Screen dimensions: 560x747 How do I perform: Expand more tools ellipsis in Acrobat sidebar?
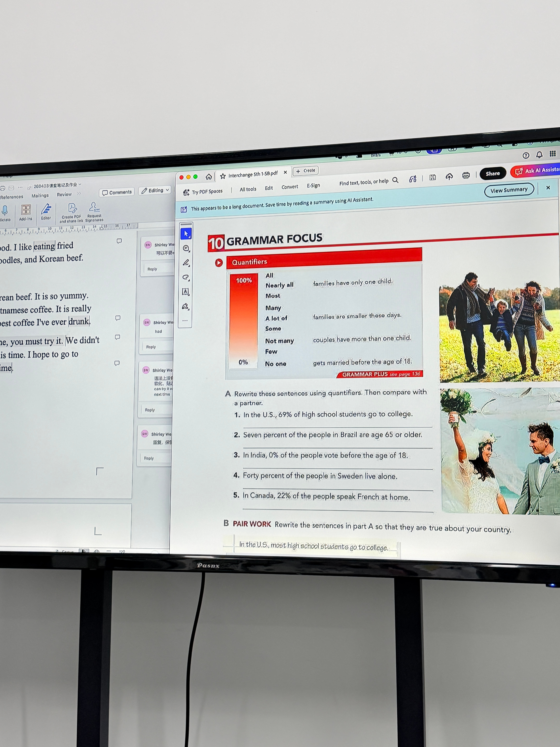pos(185,321)
